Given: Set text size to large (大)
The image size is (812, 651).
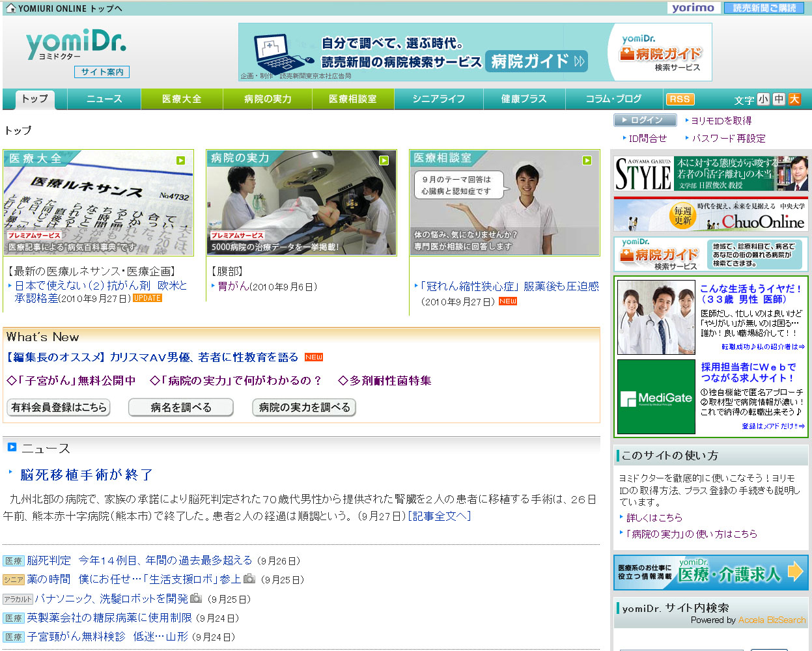Looking at the screenshot, I should click(x=794, y=100).
